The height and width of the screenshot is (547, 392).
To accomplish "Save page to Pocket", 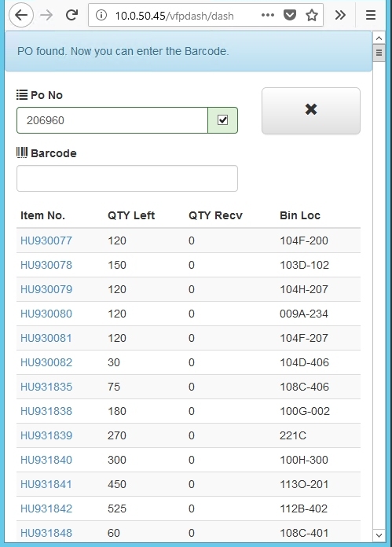I will click(289, 15).
